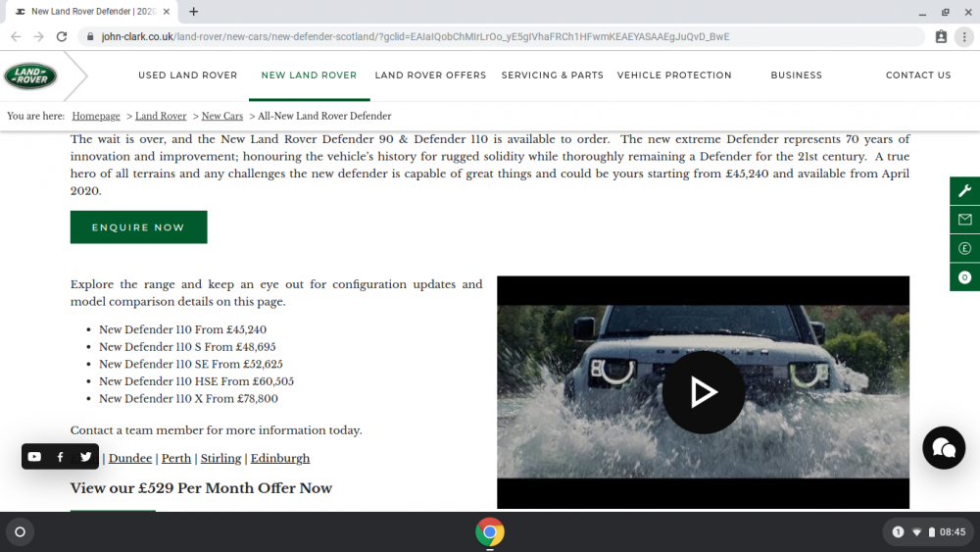The image size is (980, 552).
Task: Click 'View our £529 Per Month Offer Now' heading
Action: (201, 488)
